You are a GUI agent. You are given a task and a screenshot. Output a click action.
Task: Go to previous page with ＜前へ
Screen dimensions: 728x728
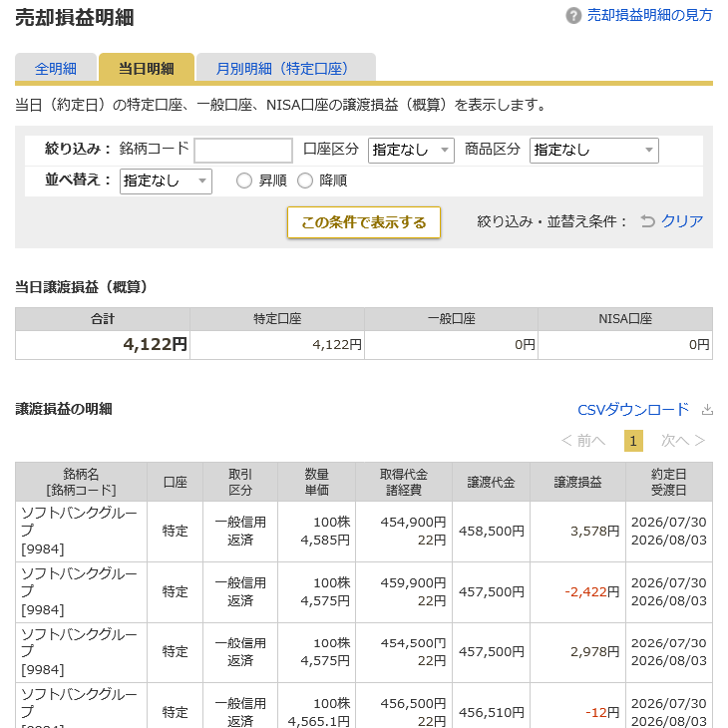583,440
